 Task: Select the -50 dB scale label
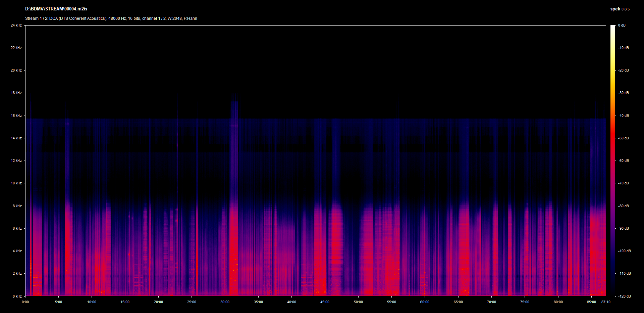tap(623, 138)
